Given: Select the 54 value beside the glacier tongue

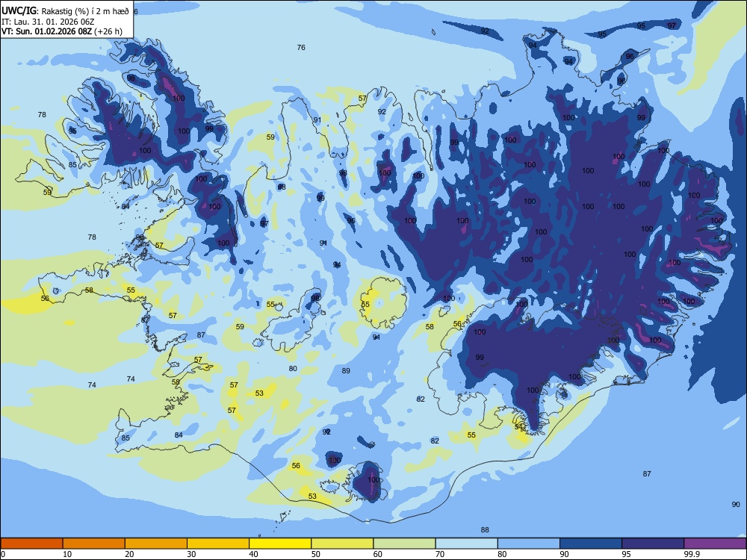Looking at the screenshot, I should [519, 427].
